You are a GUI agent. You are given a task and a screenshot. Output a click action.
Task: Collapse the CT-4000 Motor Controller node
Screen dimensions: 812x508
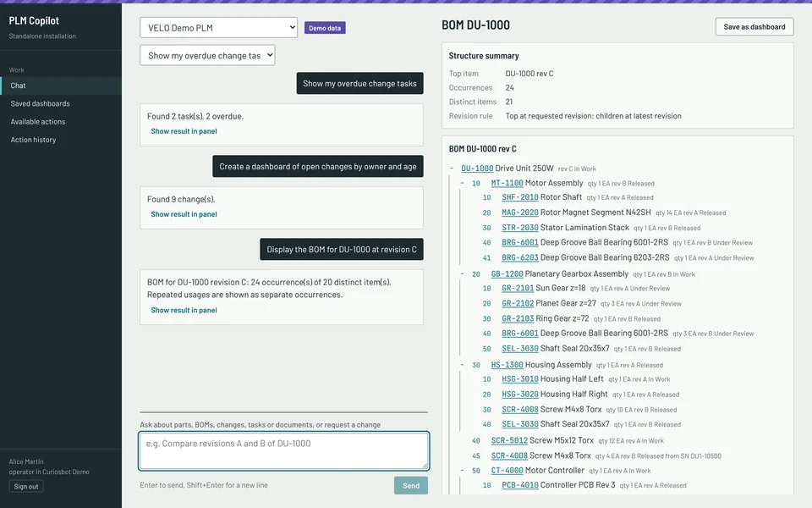(462, 471)
